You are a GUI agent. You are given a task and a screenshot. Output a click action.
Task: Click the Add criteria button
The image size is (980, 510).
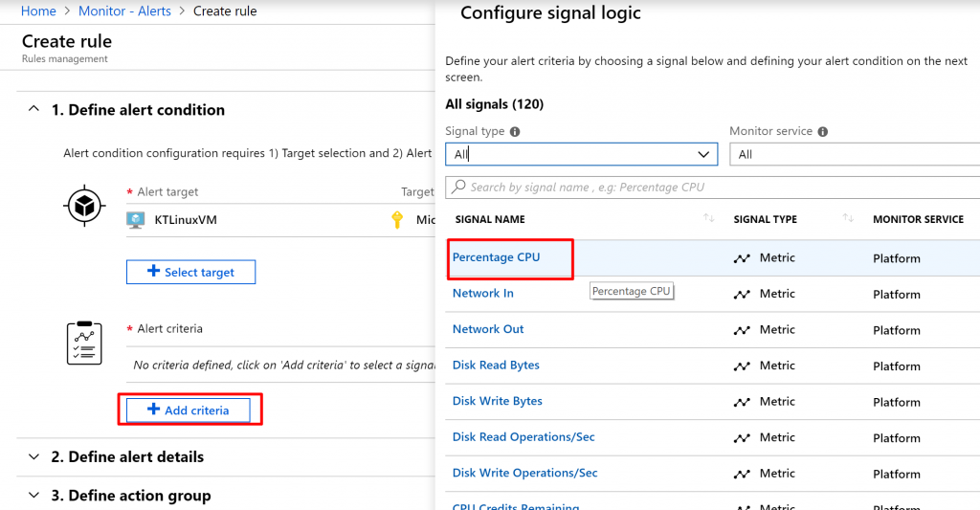pyautogui.click(x=189, y=410)
